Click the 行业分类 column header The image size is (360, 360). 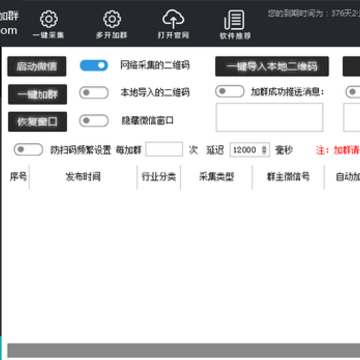(159, 177)
